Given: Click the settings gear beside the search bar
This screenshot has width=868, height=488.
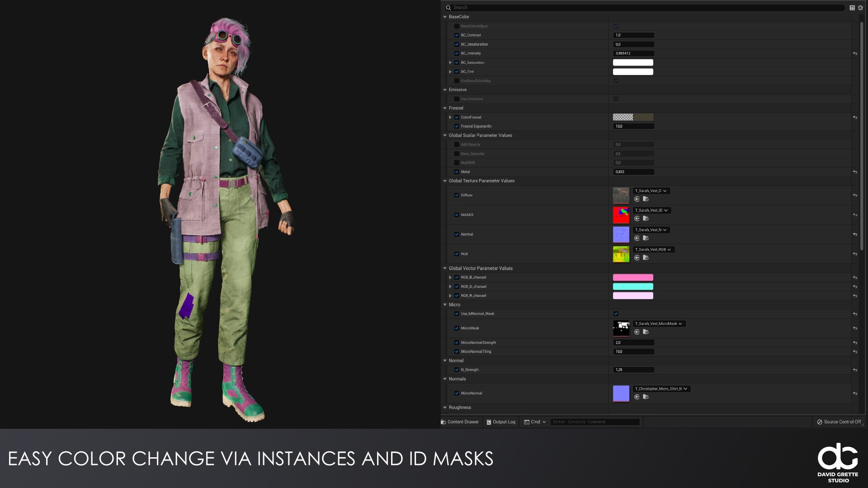Looking at the screenshot, I should (860, 8).
